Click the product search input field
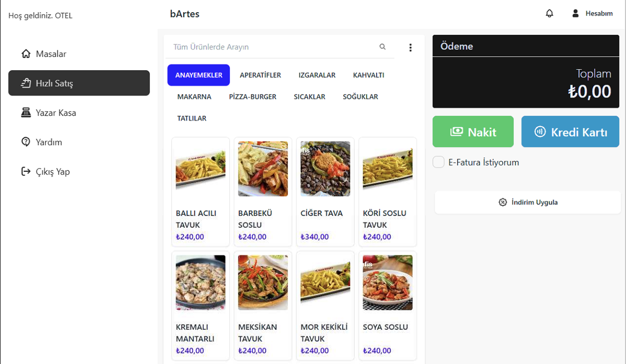 (x=272, y=47)
